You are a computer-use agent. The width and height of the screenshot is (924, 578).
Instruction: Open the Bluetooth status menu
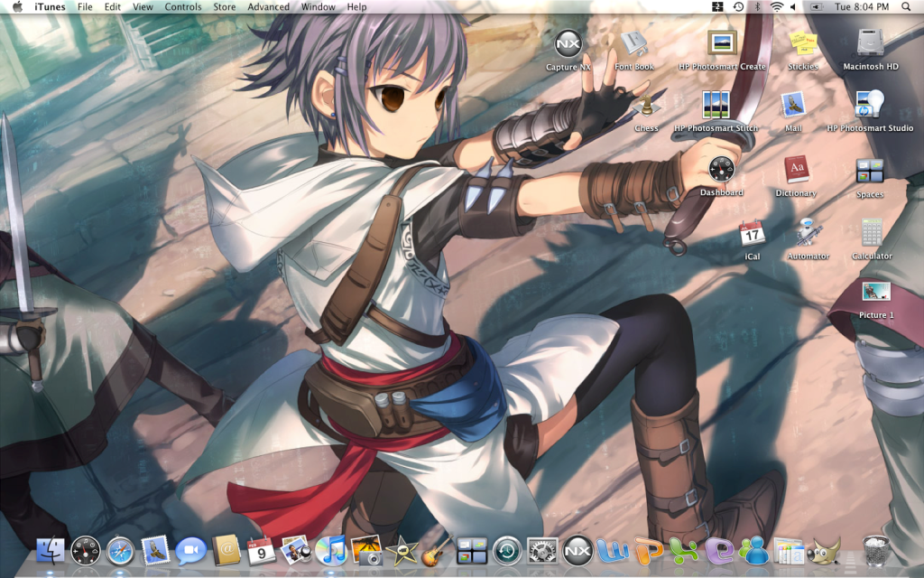tap(758, 7)
